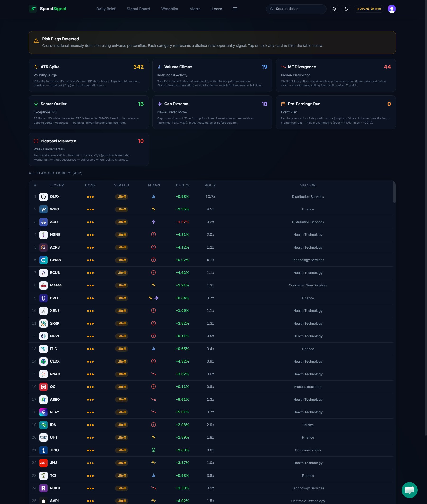The width and height of the screenshot is (427, 504).
Task: Choose the Pre-Earnings Run card
Action: coord(336,112)
